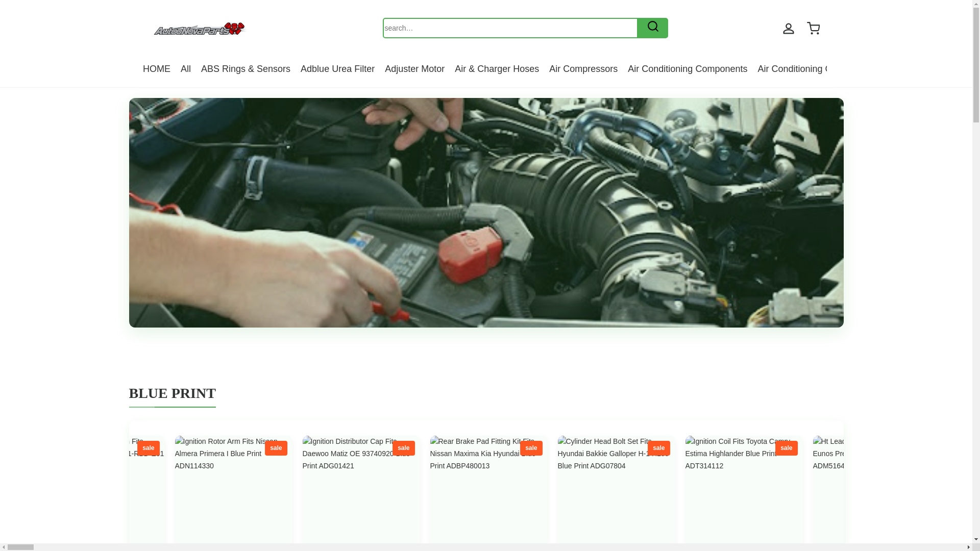This screenshot has height=551, width=980.
Task: Open Rear Brake Pad Fitting Kit product
Action: [x=476, y=454]
